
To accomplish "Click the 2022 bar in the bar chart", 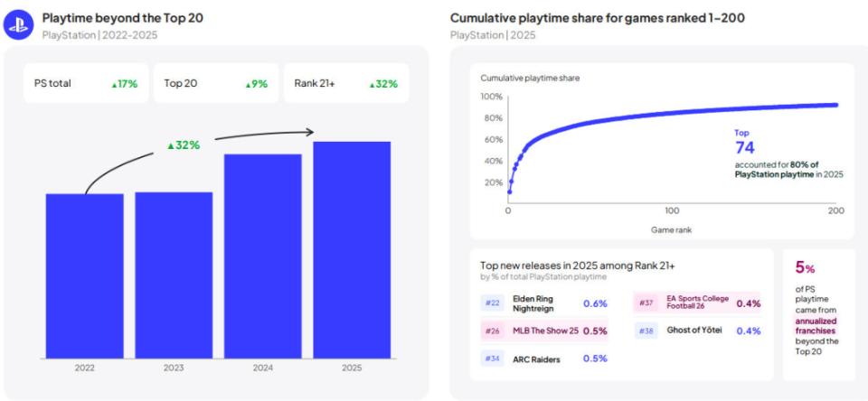I will [x=85, y=276].
